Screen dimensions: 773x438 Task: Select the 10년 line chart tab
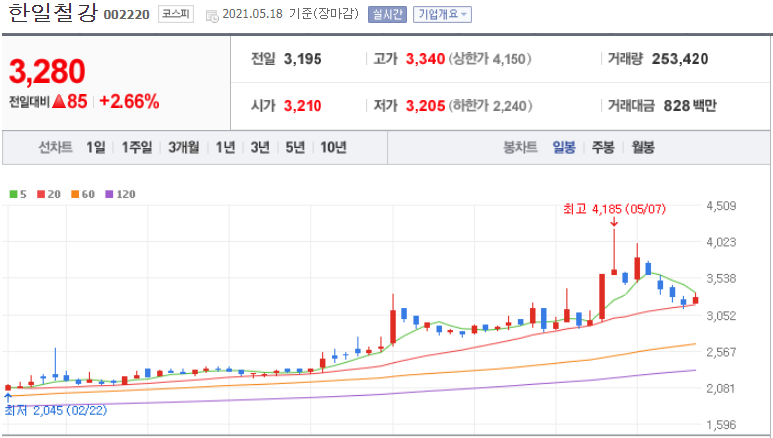click(x=334, y=147)
